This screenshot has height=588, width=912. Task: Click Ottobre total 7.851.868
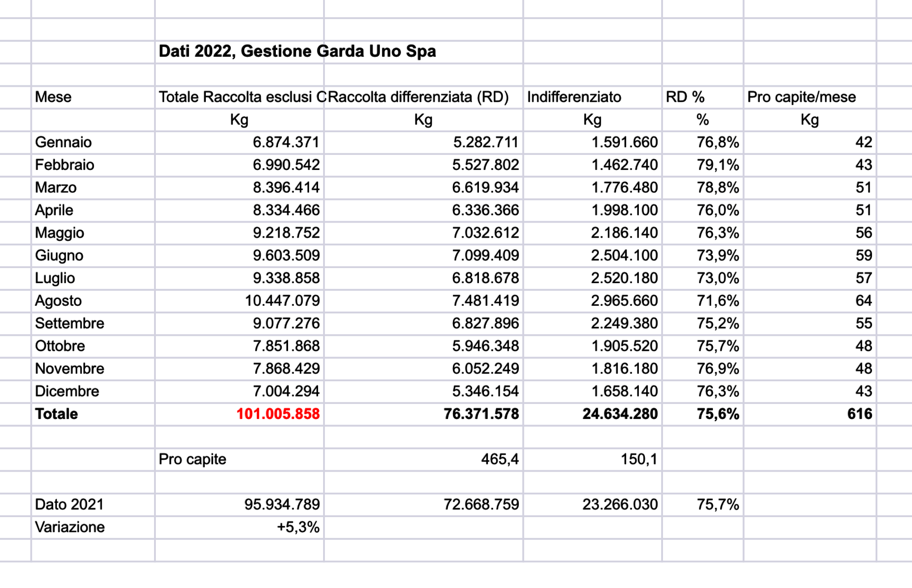coord(286,346)
